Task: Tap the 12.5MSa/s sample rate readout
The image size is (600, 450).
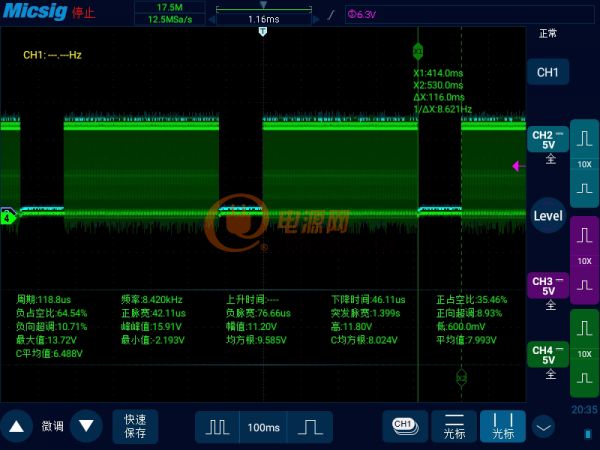Action: point(170,19)
